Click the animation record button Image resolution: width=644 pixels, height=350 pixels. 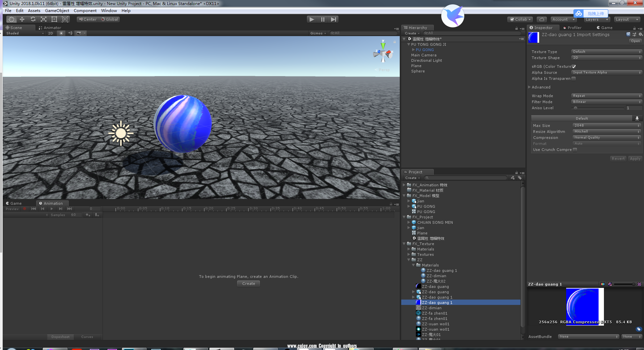(x=24, y=209)
